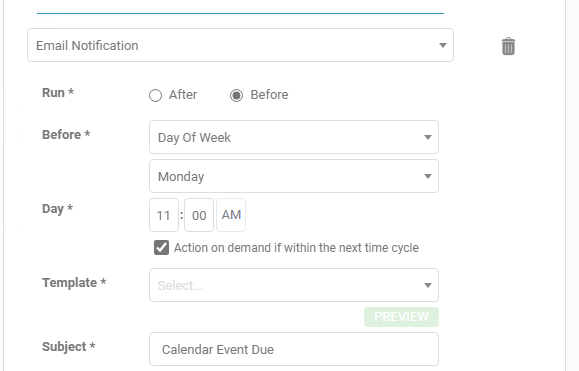Click the Template Select caret arrow
579x371 pixels.
point(428,285)
